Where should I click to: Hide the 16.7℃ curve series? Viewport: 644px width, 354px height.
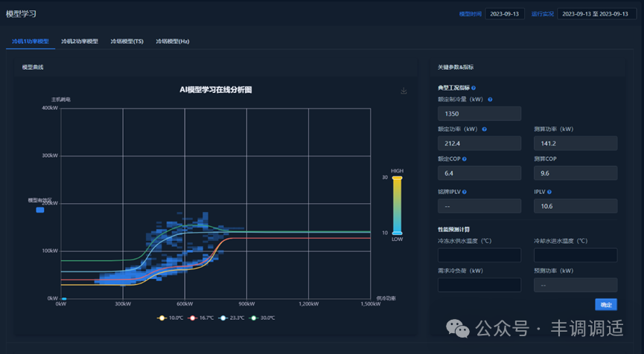pyautogui.click(x=201, y=318)
